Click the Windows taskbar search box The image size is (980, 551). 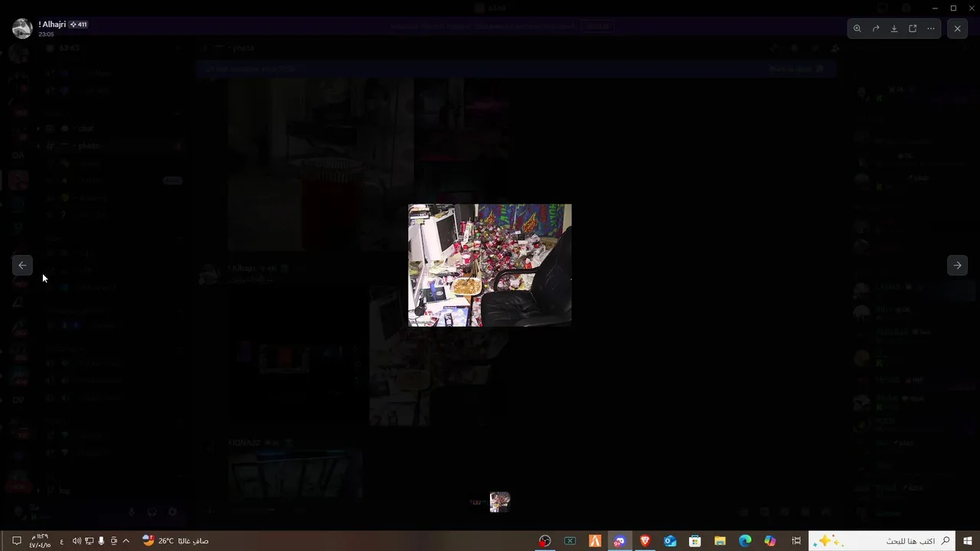point(882,541)
